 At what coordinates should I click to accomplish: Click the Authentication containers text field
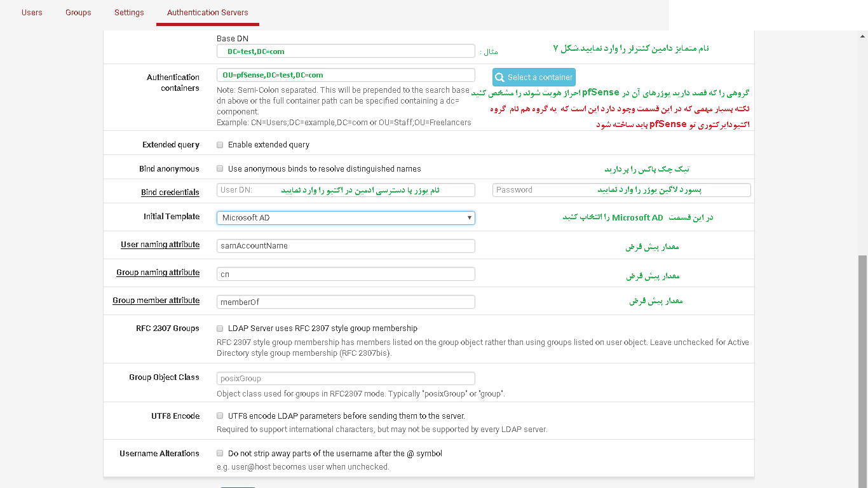(346, 75)
